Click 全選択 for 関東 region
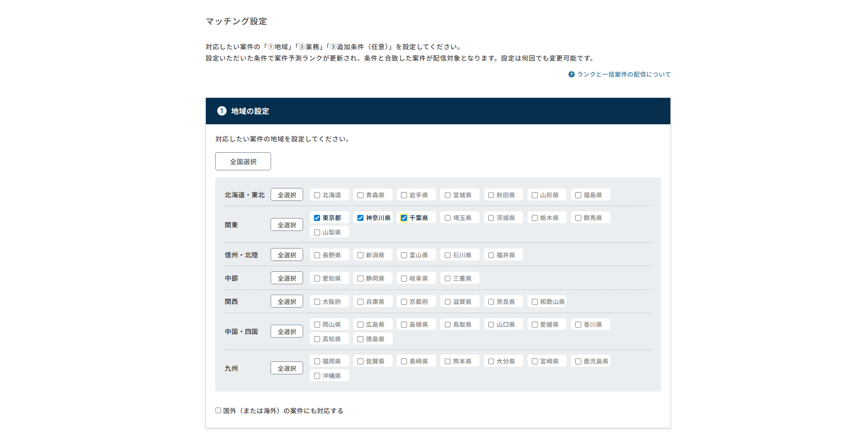The width and height of the screenshot is (868, 436). (x=287, y=225)
